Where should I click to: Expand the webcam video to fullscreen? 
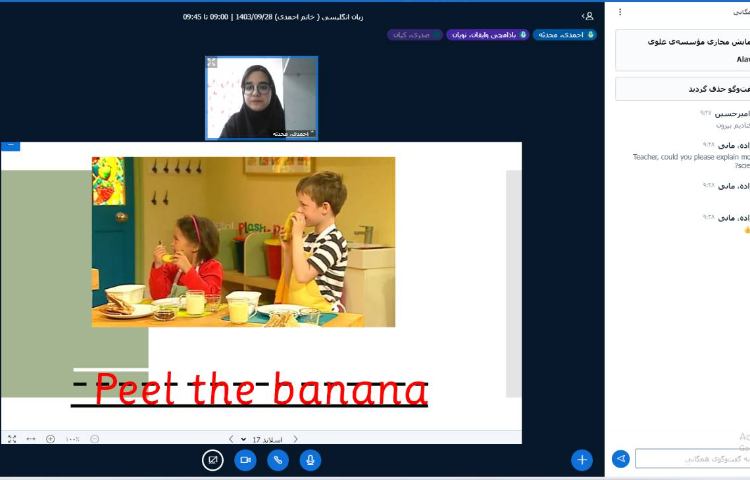click(212, 63)
